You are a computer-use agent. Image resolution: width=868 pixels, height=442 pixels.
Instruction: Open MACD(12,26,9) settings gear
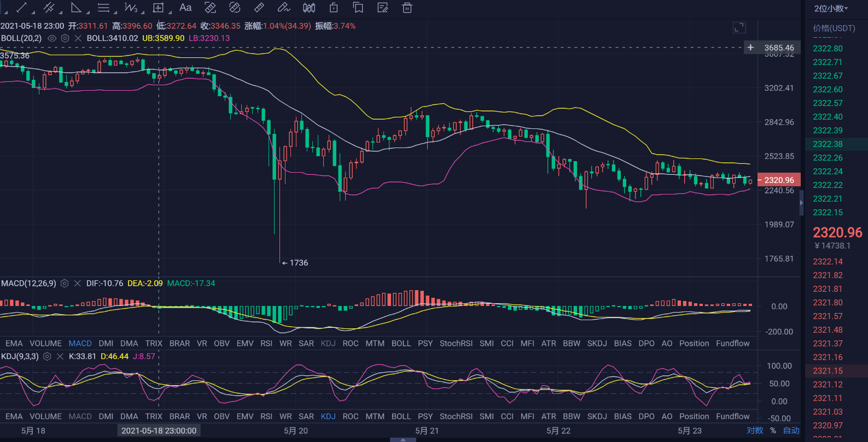click(65, 284)
